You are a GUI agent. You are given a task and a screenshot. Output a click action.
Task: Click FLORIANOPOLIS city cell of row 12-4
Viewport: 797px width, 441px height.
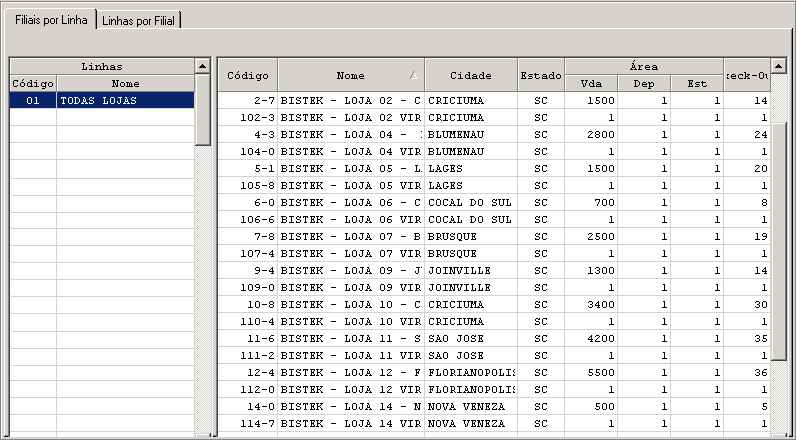point(471,373)
